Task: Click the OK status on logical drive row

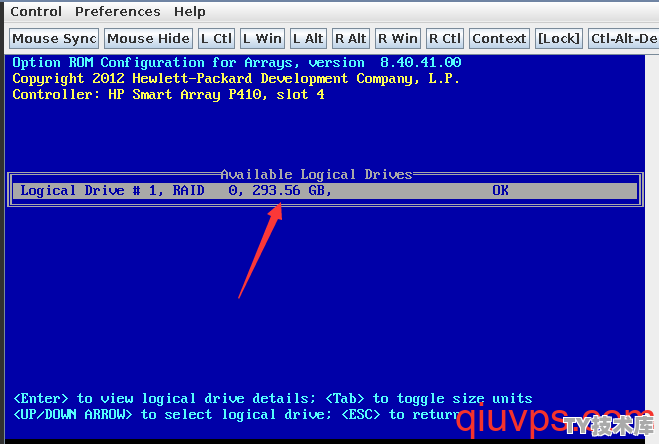Action: pyautogui.click(x=500, y=190)
